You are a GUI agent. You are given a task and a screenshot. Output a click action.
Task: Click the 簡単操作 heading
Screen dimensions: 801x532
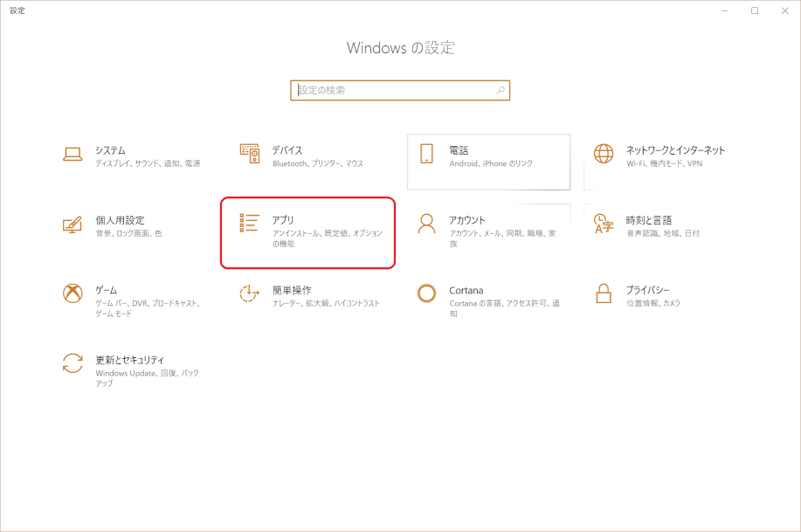[292, 290]
